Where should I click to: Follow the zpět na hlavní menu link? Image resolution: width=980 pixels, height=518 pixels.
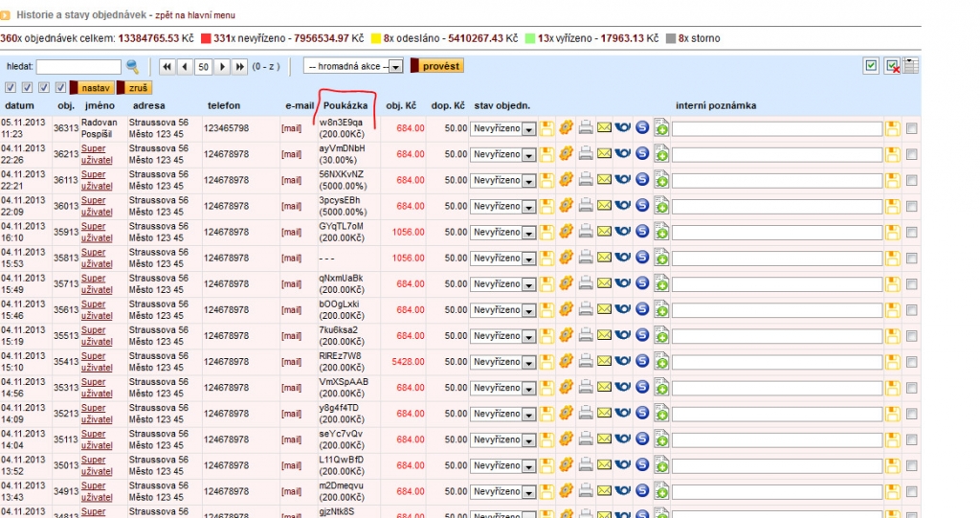[195, 15]
